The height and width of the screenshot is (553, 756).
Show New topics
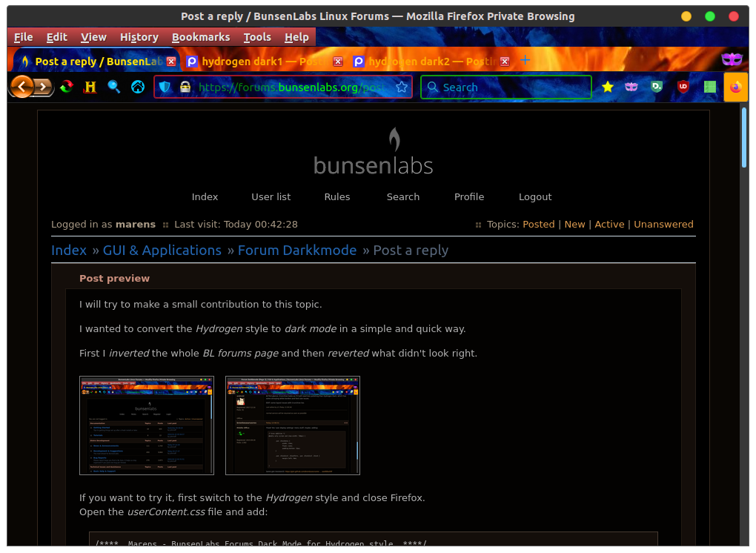(x=574, y=224)
